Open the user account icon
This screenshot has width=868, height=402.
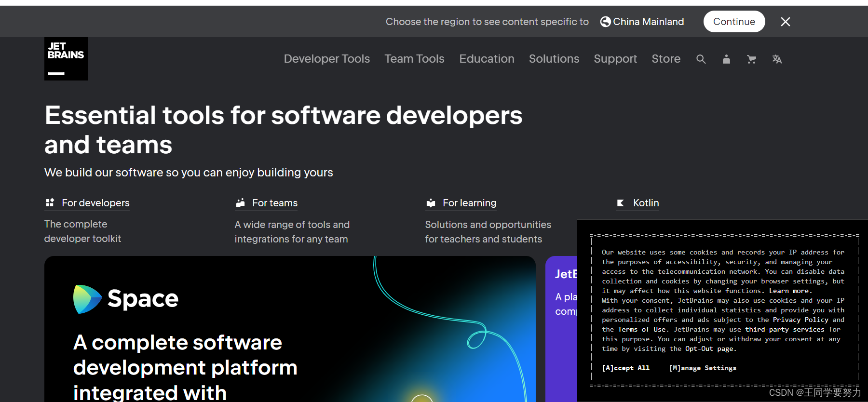tap(726, 59)
